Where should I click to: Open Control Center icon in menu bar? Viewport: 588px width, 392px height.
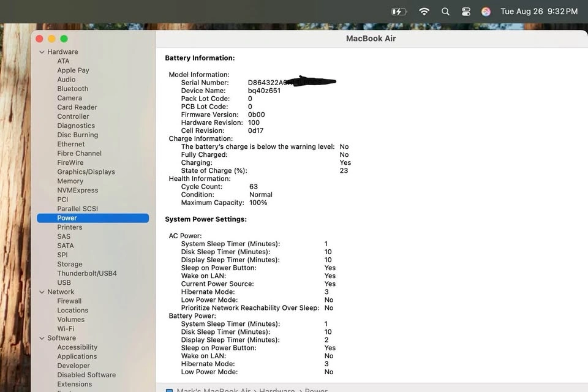coord(466,12)
